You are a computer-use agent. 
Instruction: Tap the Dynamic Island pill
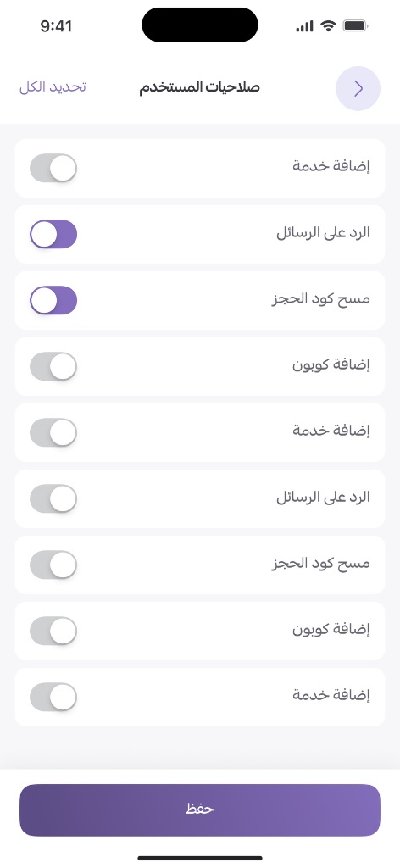(200, 25)
